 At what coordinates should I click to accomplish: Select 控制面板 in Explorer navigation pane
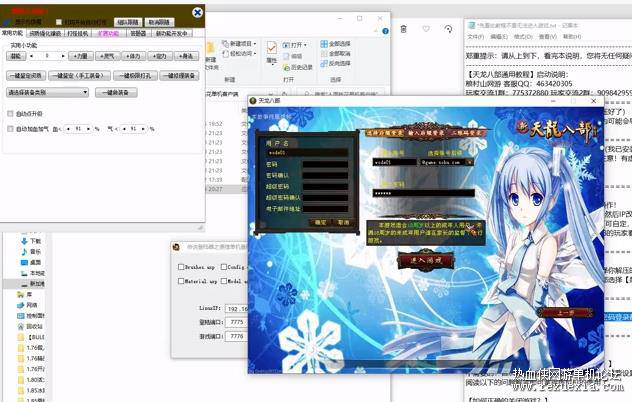(31, 316)
